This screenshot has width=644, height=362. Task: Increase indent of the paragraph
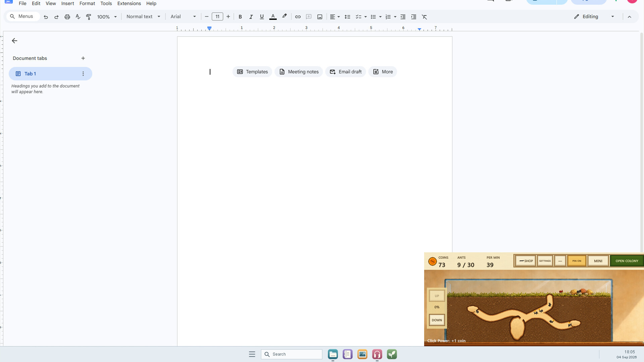pyautogui.click(x=414, y=17)
